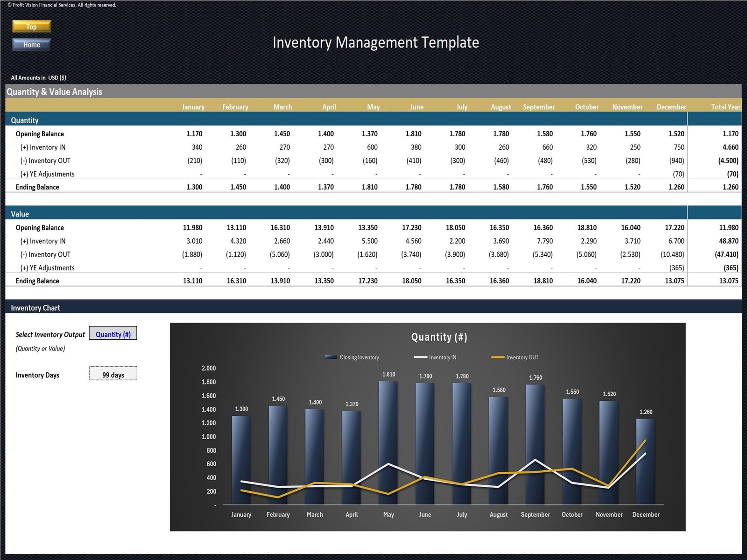The height and width of the screenshot is (560, 747).
Task: Click the Top navigation button
Action: pos(31,27)
